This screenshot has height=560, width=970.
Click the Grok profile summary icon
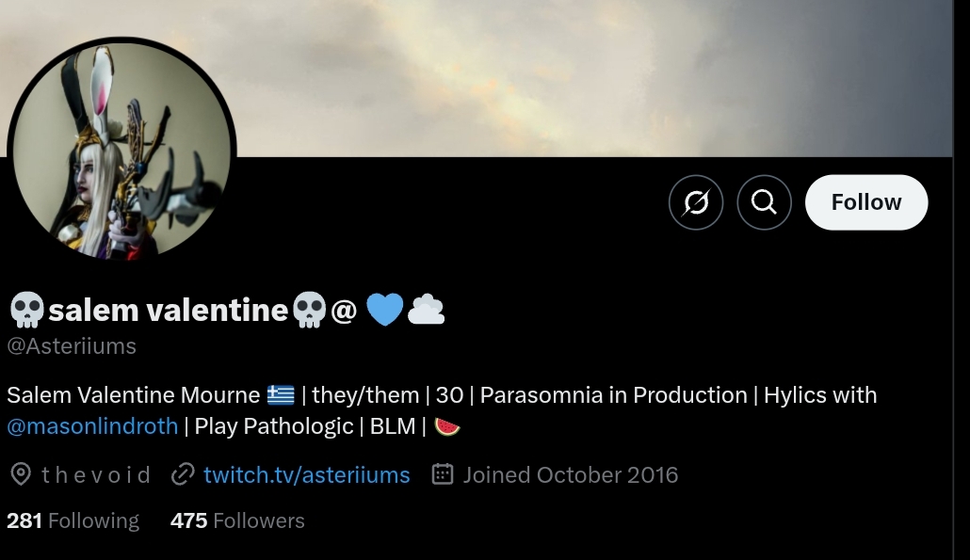696,202
